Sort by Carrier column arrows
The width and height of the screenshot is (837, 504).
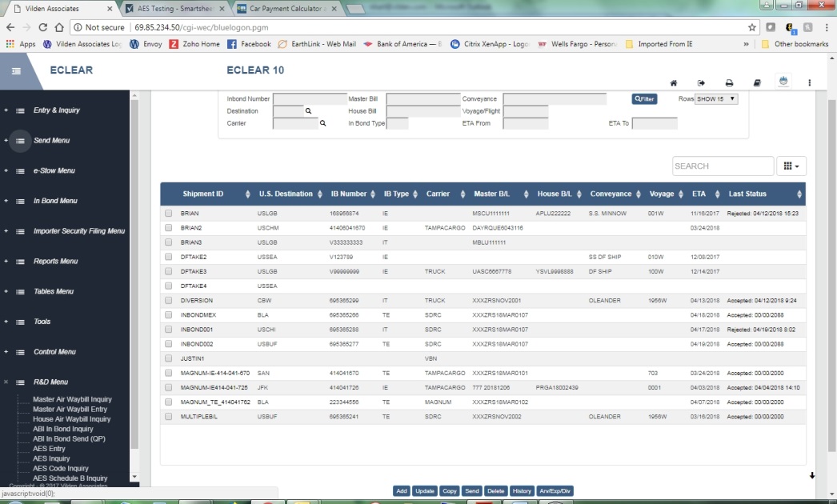(463, 194)
